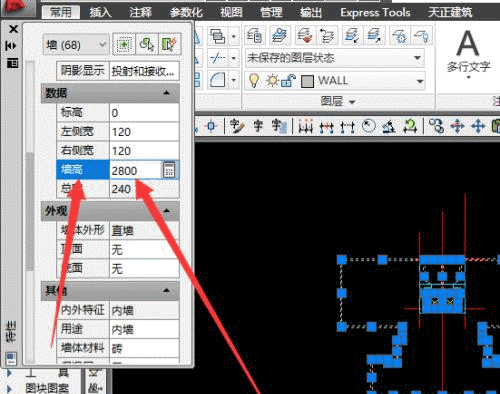This screenshot has height=394, width=500.
Task: Toggle the sun freeze/thaw layer icon
Action: [272, 81]
